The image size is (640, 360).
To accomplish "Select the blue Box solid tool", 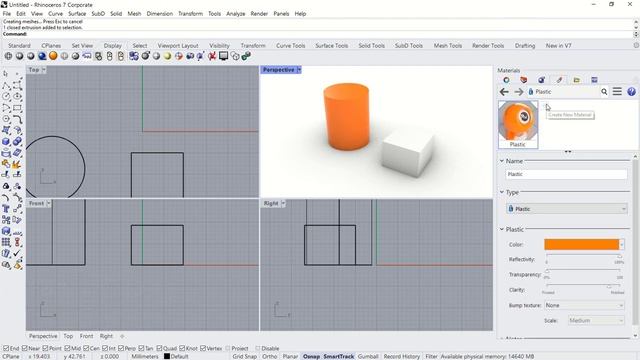I will coord(6,141).
